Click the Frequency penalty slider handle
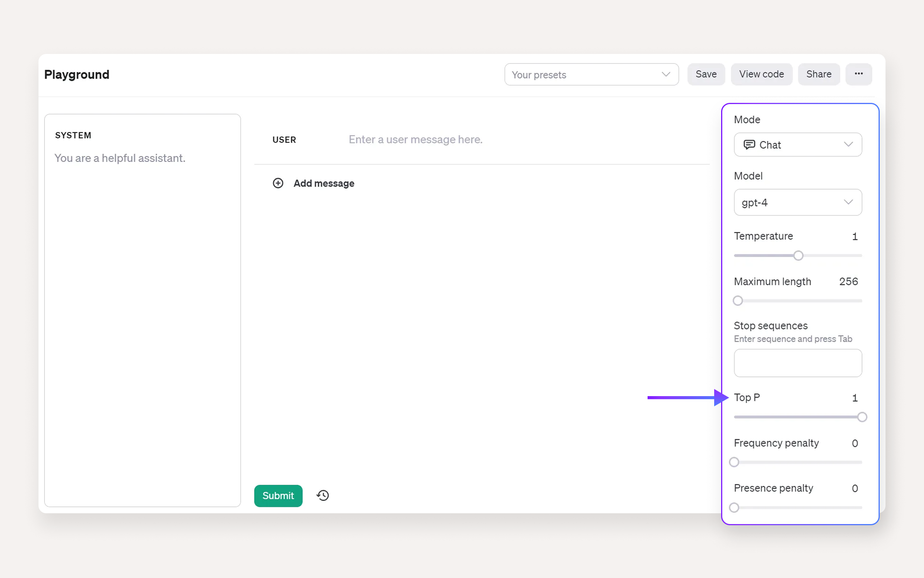 click(734, 462)
